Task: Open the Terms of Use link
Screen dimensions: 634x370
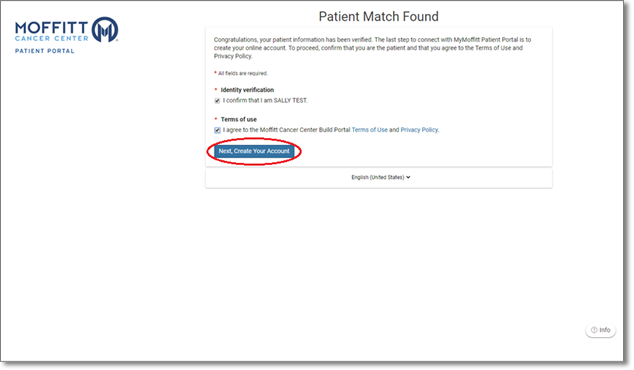Action: [x=370, y=130]
